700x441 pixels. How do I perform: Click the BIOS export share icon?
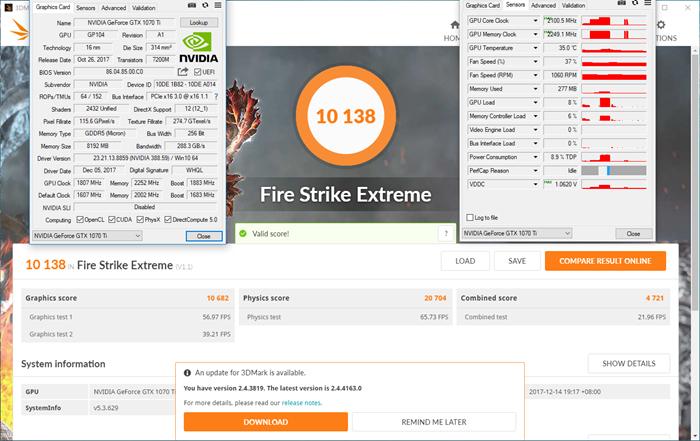(183, 72)
